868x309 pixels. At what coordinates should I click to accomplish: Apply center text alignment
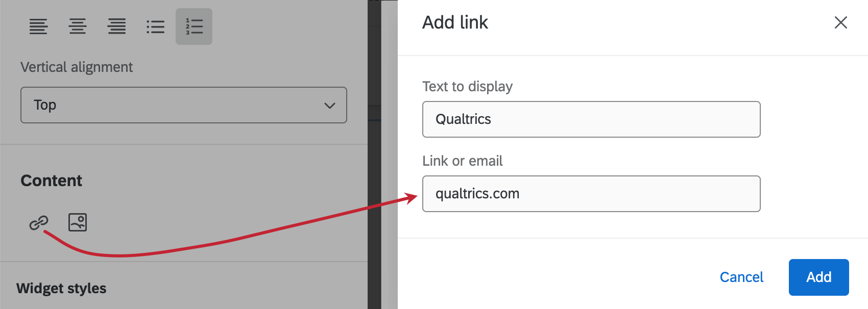pos(78,27)
